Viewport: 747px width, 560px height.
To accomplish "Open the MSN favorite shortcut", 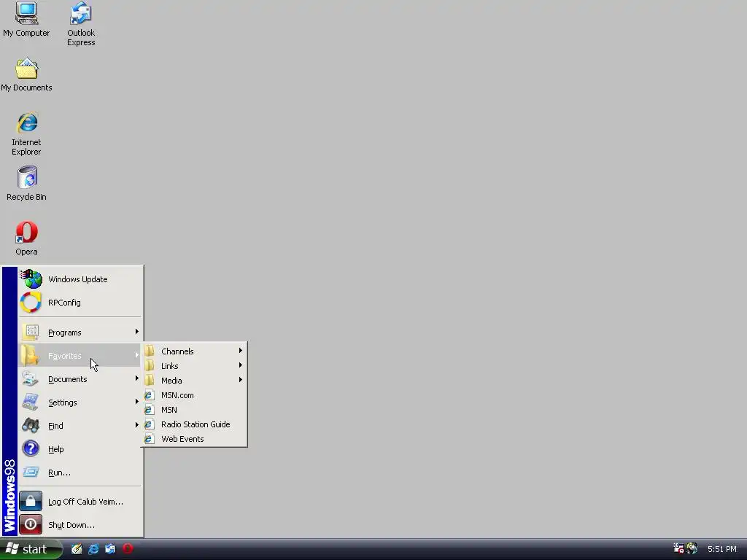I will click(x=194, y=410).
